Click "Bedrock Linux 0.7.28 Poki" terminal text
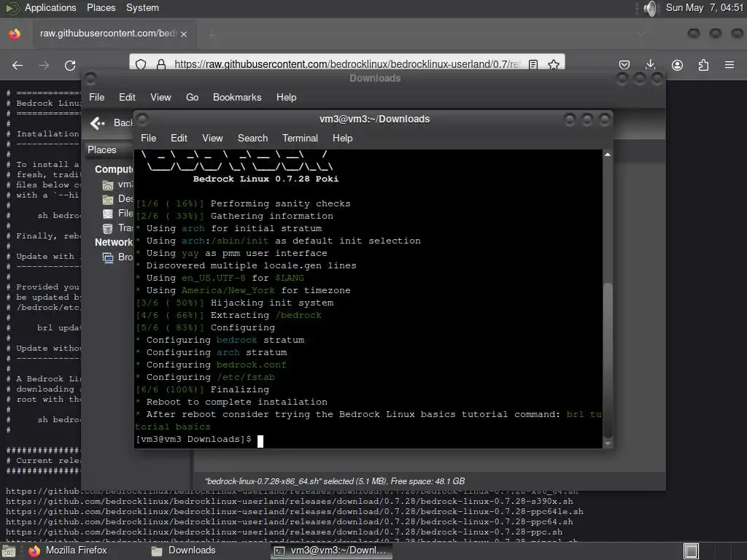 [266, 179]
